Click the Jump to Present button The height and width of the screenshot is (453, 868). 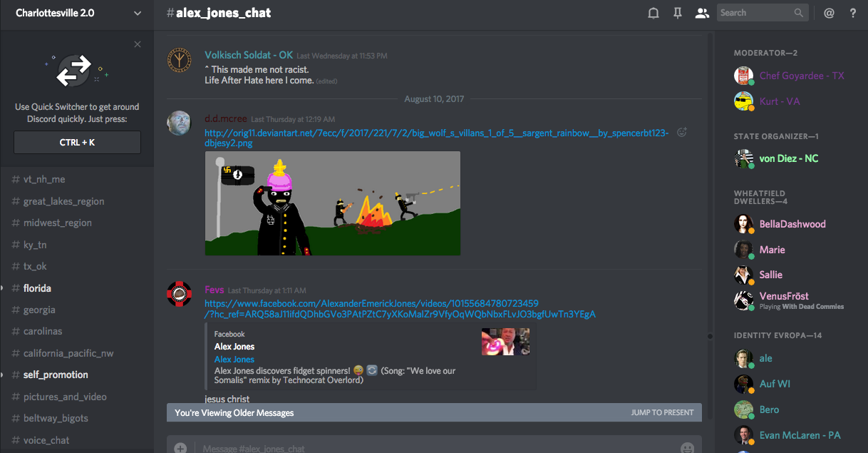point(661,412)
